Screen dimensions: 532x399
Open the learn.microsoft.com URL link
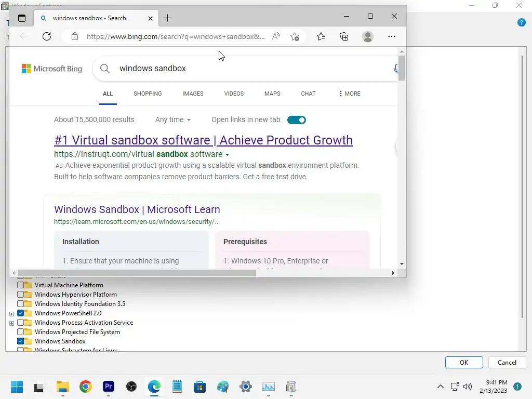(137, 221)
